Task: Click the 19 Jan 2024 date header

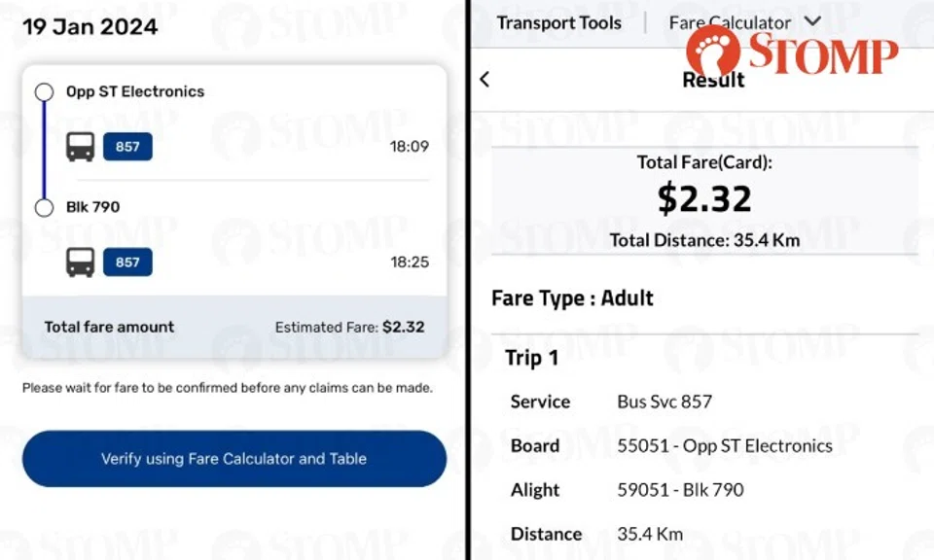Action: 90,27
